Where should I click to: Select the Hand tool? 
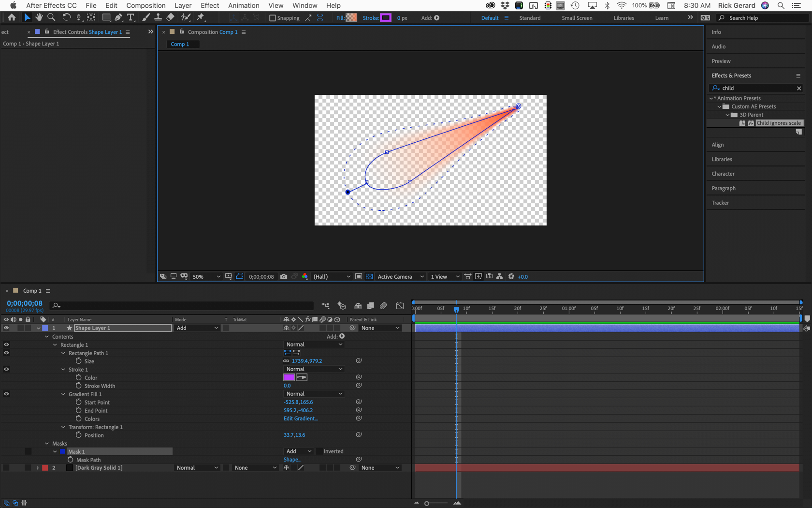point(39,17)
